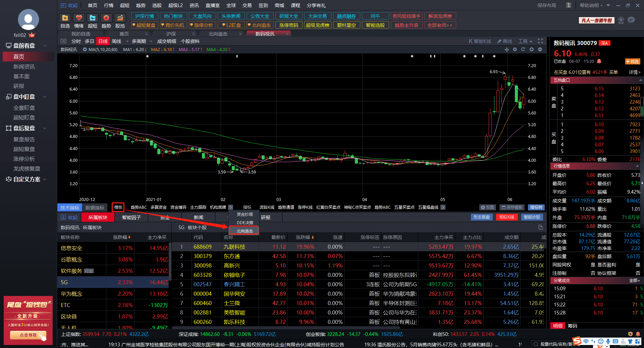Select 北向追击 from the popup menu
This screenshot has height=348, width=644.
click(244, 231)
